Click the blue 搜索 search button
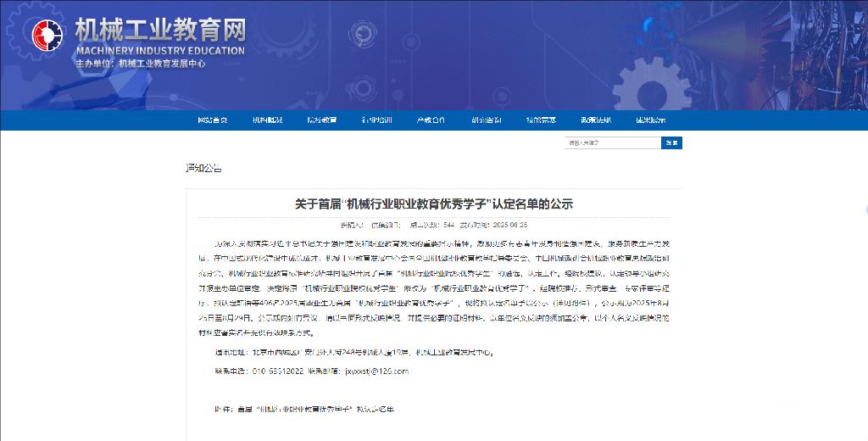 point(671,143)
